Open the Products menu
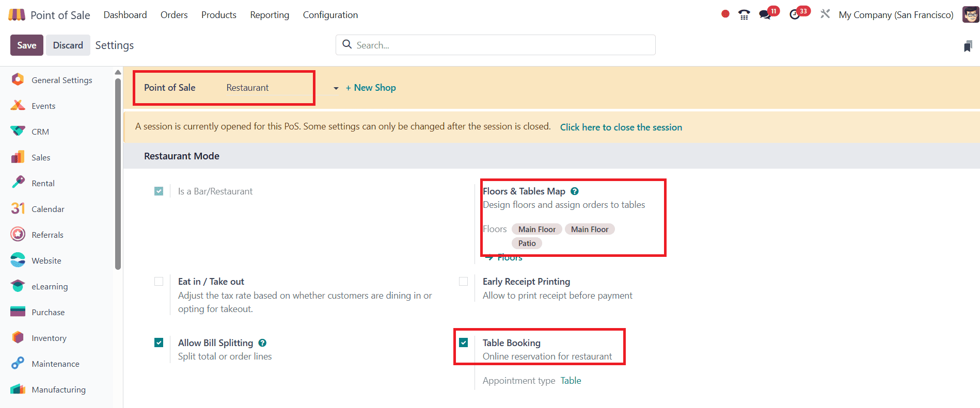The width and height of the screenshot is (980, 408). [219, 15]
